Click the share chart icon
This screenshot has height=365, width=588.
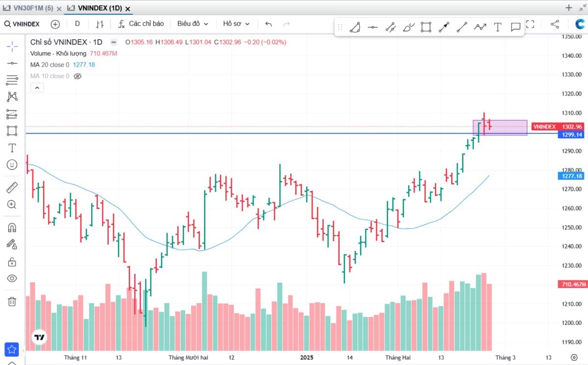555,24
